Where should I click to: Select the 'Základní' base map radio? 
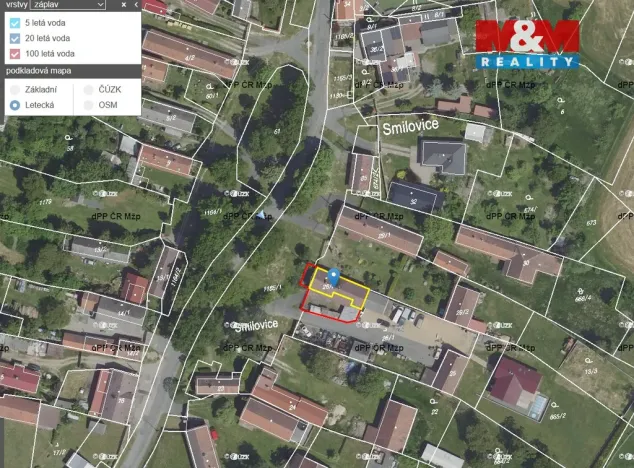pos(15,89)
